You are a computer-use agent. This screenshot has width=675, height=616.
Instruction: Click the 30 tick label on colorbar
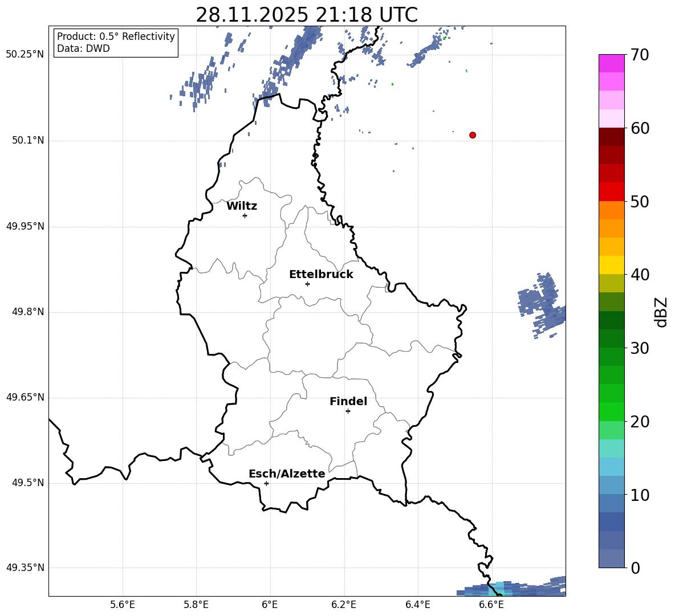point(640,348)
